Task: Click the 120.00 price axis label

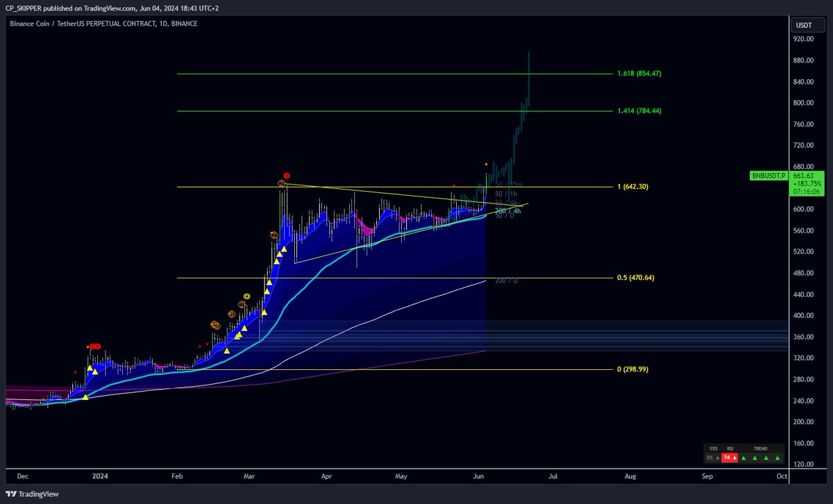Action: (803, 464)
